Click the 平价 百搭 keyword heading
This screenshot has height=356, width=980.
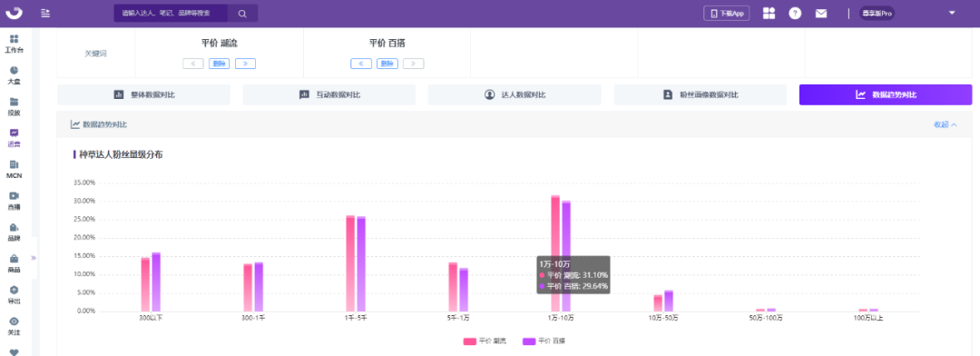(387, 44)
